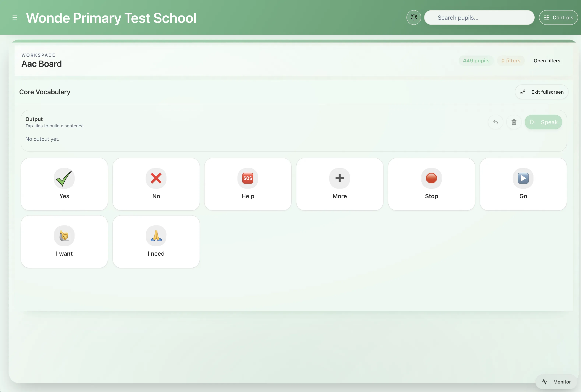This screenshot has width=581, height=392.
Task: Tap the No cross tile
Action: click(156, 184)
